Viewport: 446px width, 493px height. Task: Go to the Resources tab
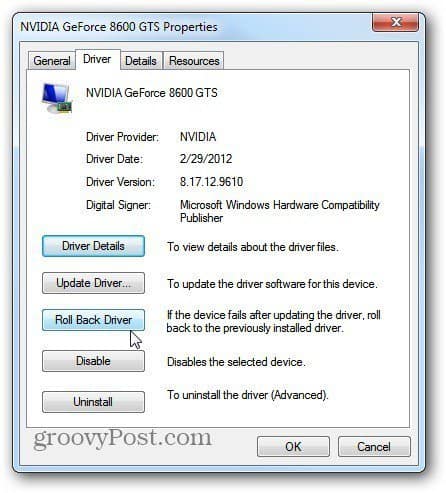194,61
